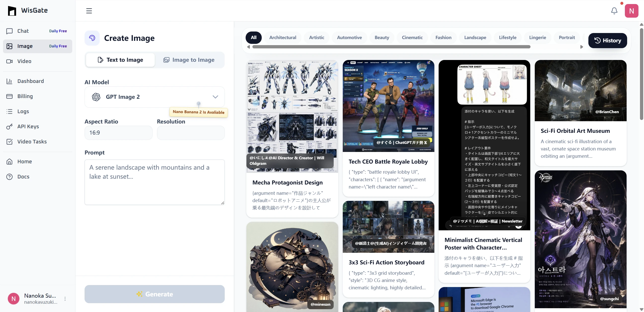This screenshot has width=644, height=312.
Task: Click the category list horizontal scrollbar
Action: [391, 47]
